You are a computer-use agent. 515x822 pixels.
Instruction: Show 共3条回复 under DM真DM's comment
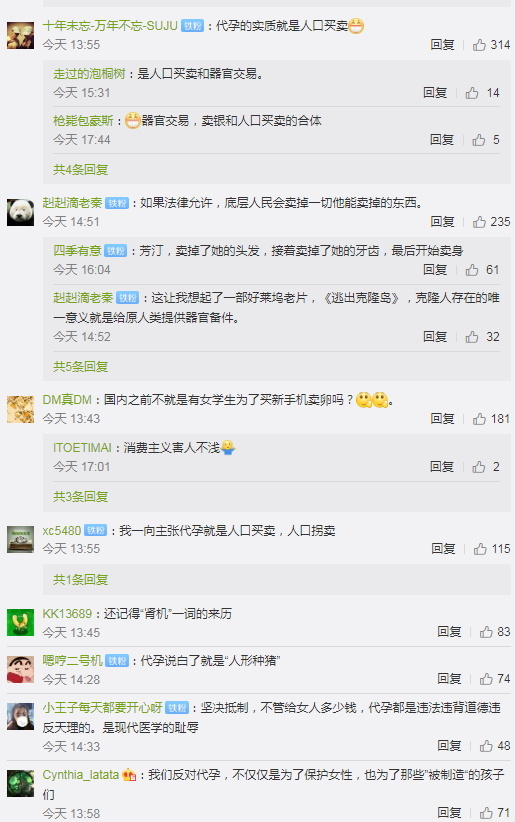80,497
